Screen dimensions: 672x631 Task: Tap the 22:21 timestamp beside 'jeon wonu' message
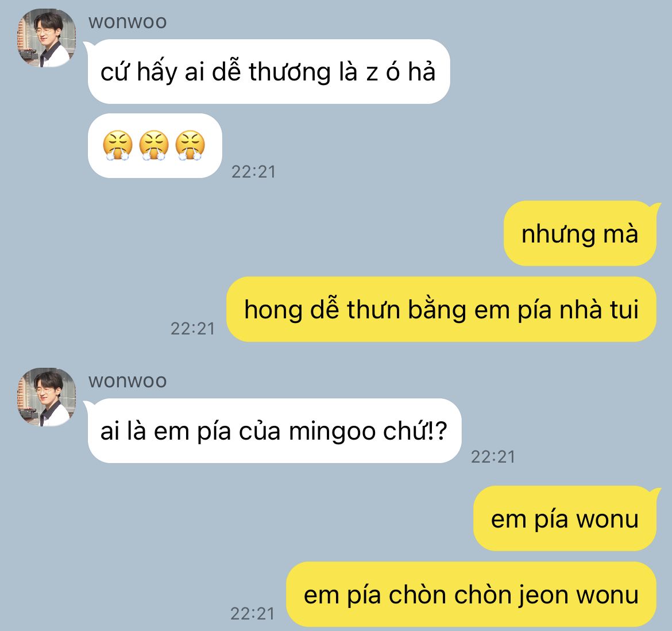point(252,614)
